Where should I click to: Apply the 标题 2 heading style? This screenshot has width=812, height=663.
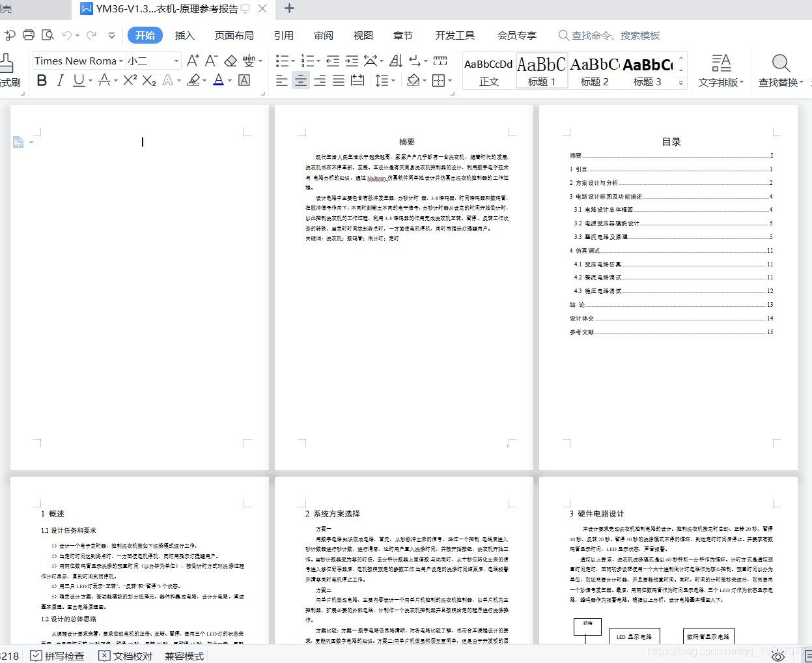[x=595, y=70]
